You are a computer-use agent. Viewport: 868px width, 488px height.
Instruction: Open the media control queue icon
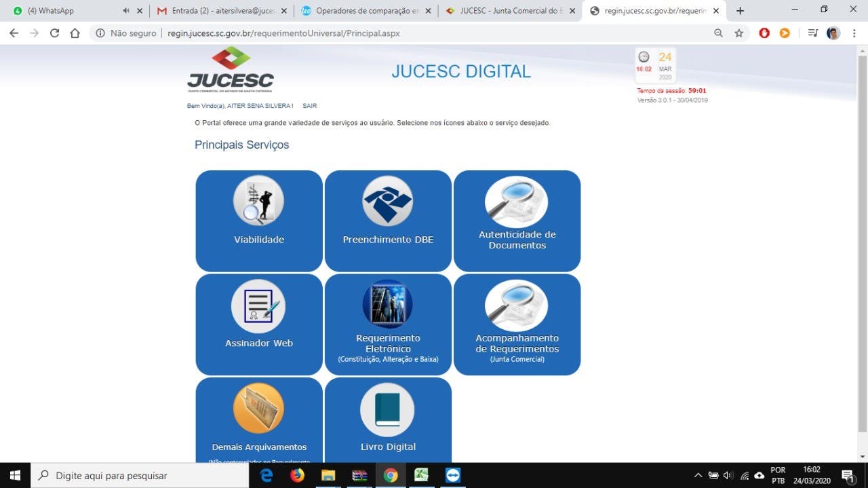pyautogui.click(x=813, y=33)
